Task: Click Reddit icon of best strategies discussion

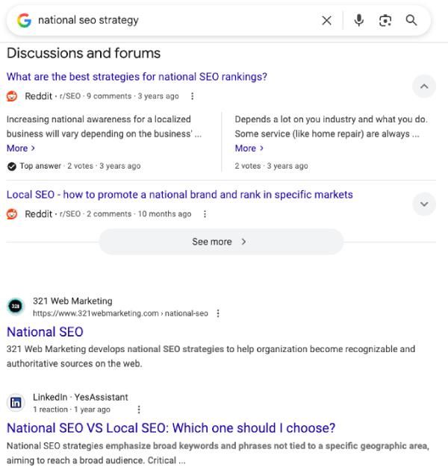Action: (12, 96)
